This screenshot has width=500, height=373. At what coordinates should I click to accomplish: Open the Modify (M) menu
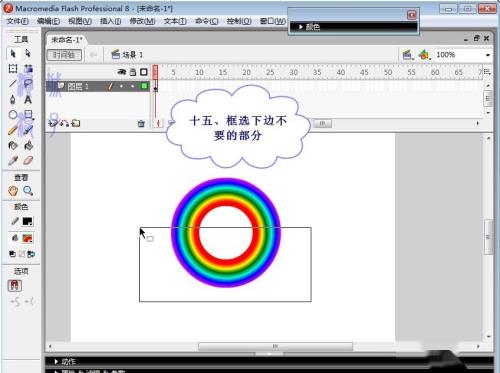(142, 21)
